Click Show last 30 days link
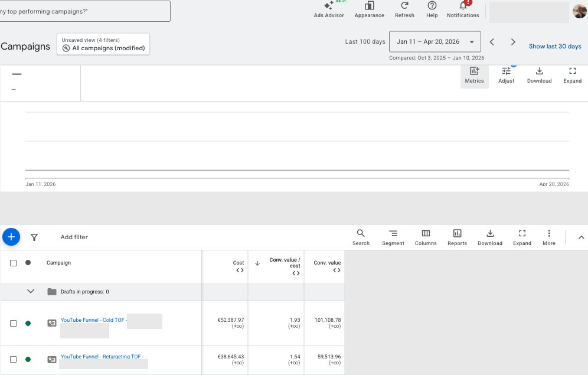 click(x=555, y=46)
